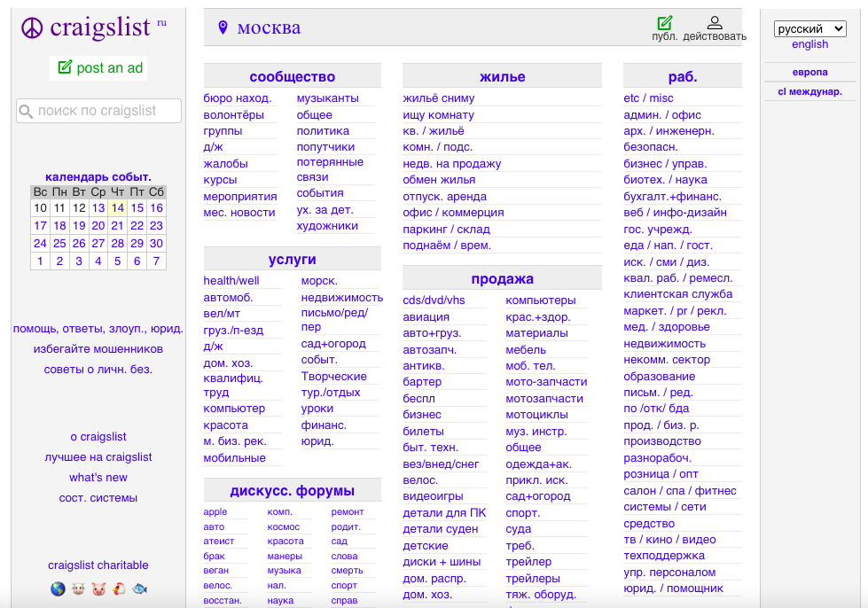Viewport: 868px width, 608px height.
Task: Click the rooster charity icon
Action: tap(119, 589)
